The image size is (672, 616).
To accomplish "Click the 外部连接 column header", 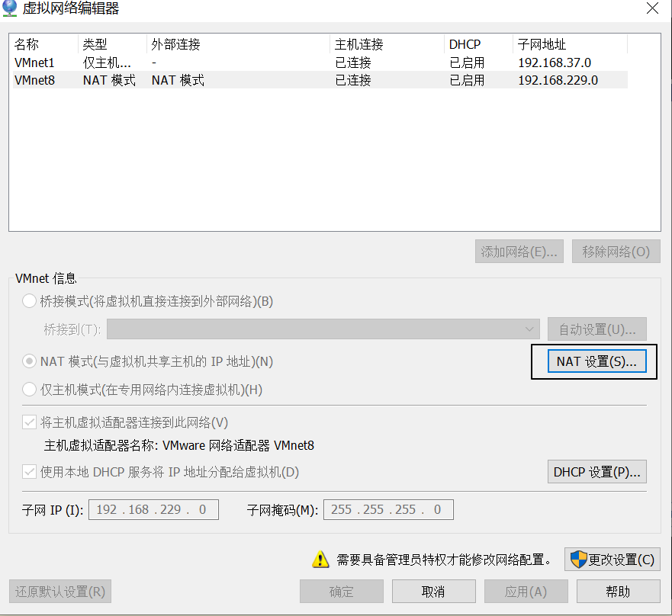I will tap(238, 44).
